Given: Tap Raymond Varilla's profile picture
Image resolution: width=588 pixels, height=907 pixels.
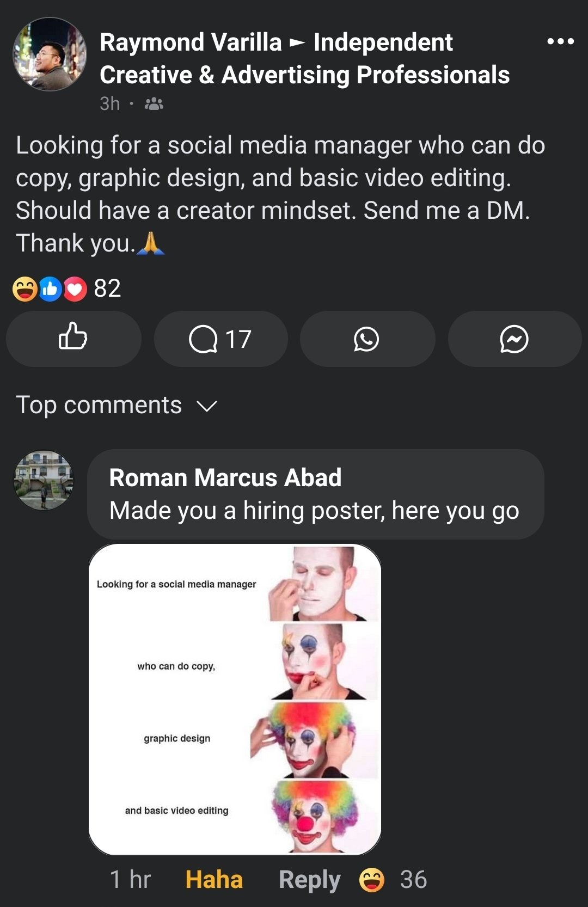Looking at the screenshot, I should point(50,54).
